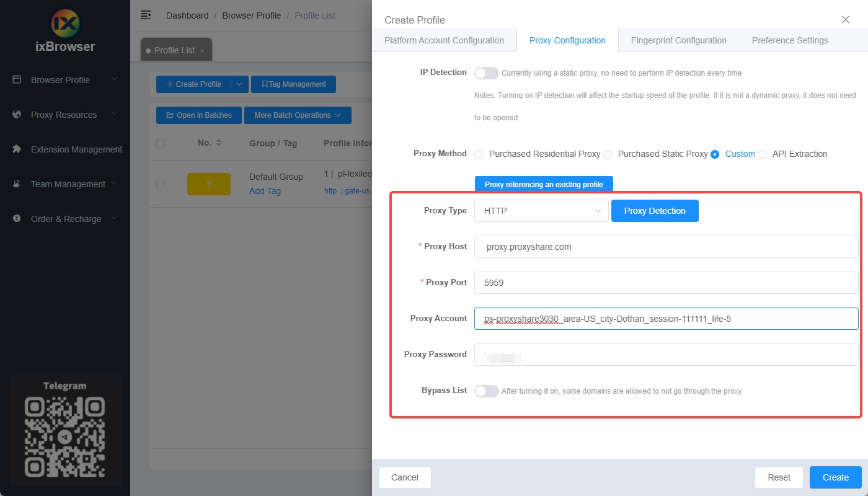The height and width of the screenshot is (496, 868).
Task: Toggle the Bypass List switch
Action: pyautogui.click(x=487, y=391)
